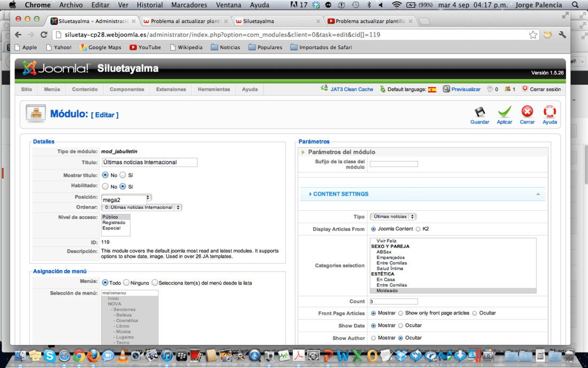Select Salud Íntima category in list
This screenshot has height=368, width=588.
[x=390, y=269]
